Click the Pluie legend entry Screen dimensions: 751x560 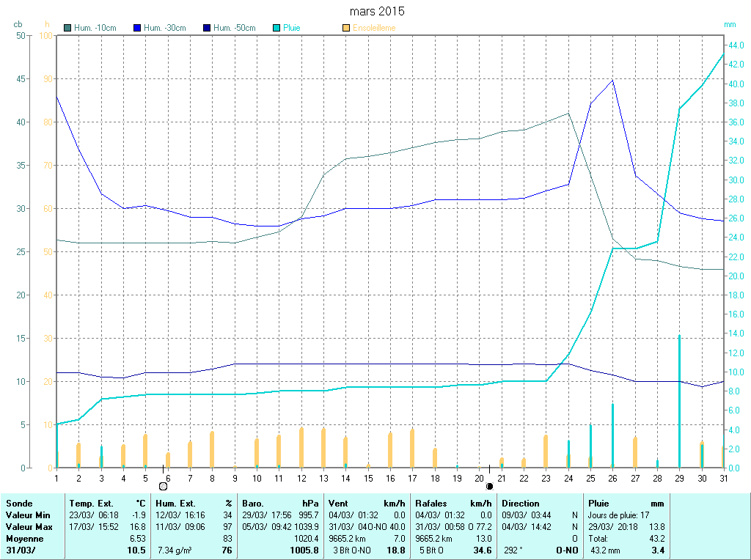tap(291, 28)
